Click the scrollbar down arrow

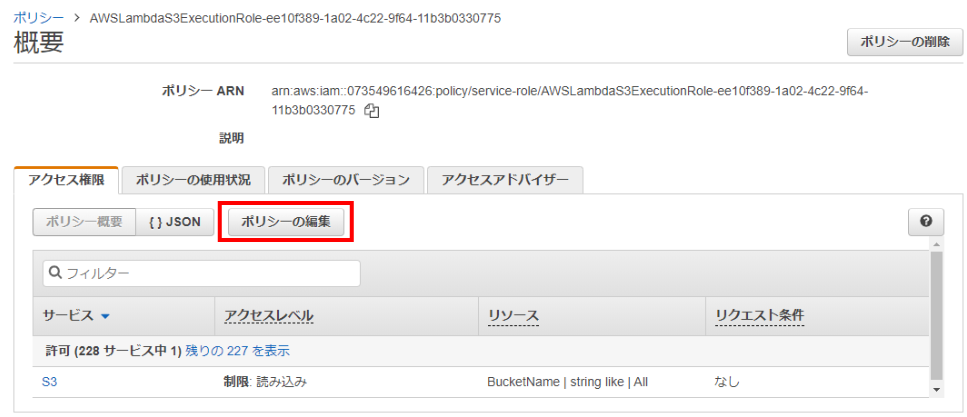(937, 390)
